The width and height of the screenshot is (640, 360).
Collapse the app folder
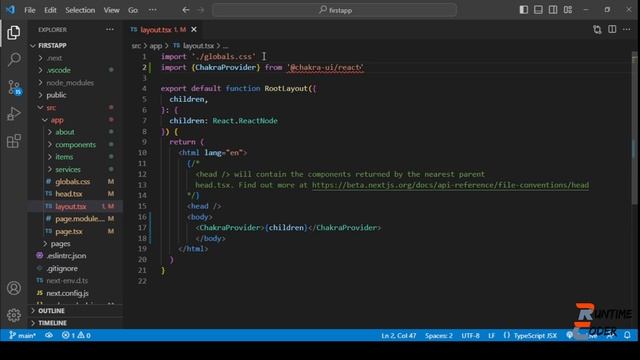pos(76,120)
